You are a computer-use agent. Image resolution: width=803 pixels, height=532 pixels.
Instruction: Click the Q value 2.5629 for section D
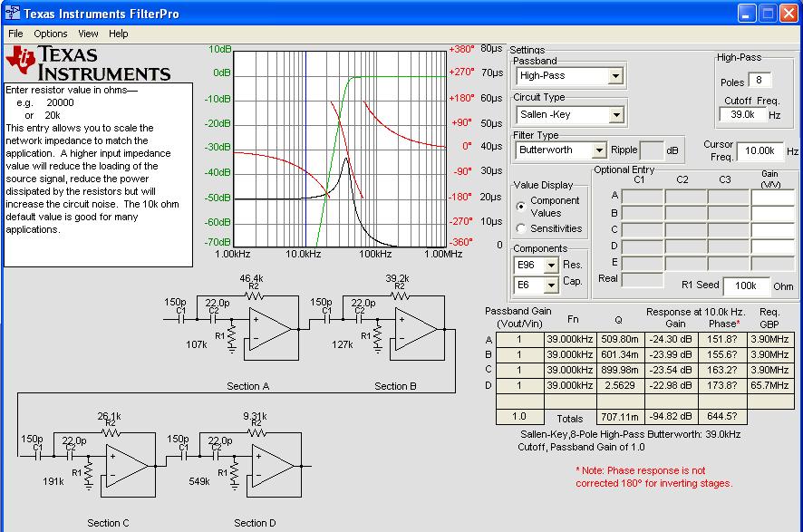[620, 385]
